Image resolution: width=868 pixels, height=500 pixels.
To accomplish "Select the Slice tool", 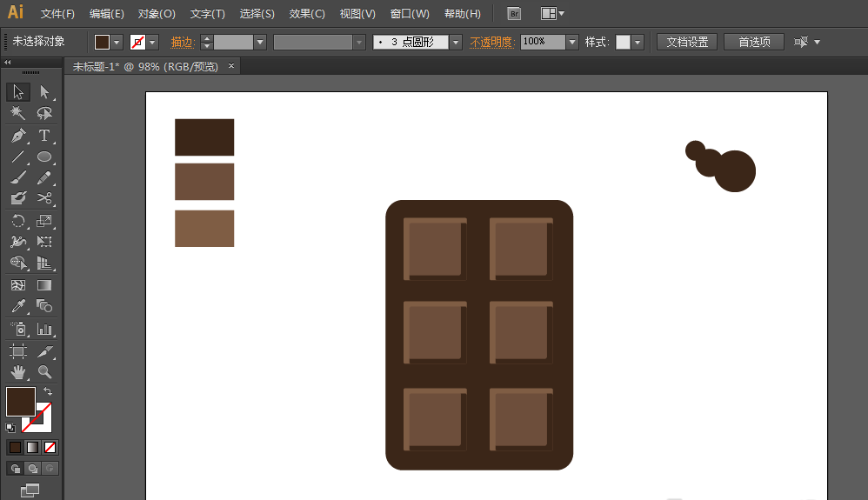I will (x=44, y=351).
